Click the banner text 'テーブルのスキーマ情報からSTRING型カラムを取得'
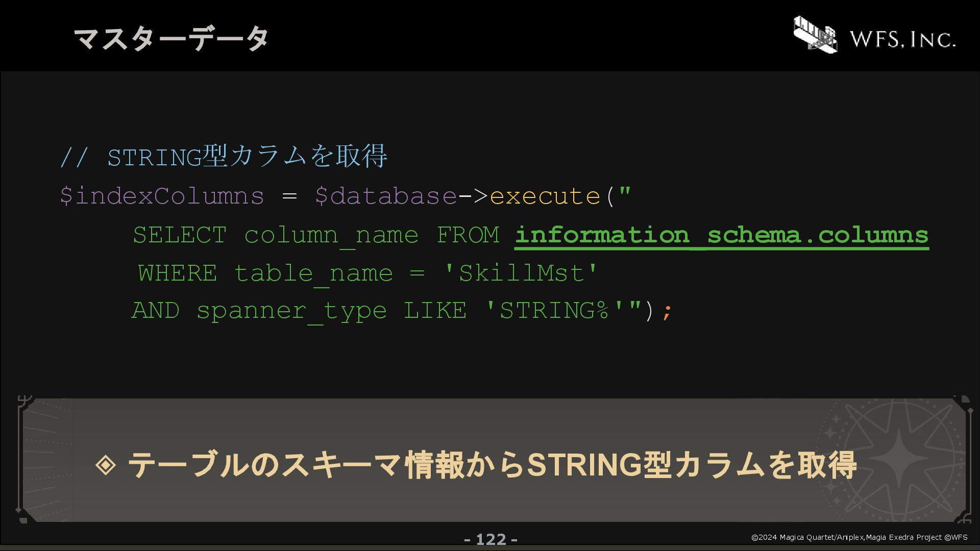The width and height of the screenshot is (980, 551). 492,465
